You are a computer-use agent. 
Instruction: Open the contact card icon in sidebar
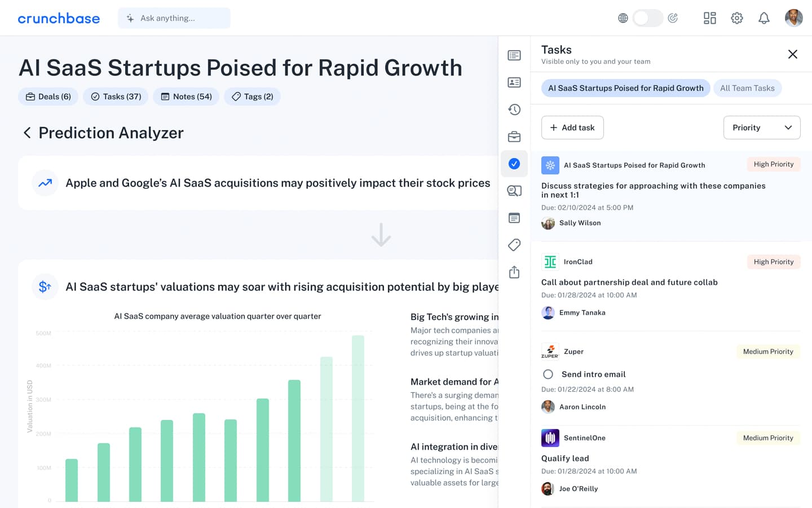[x=514, y=82]
